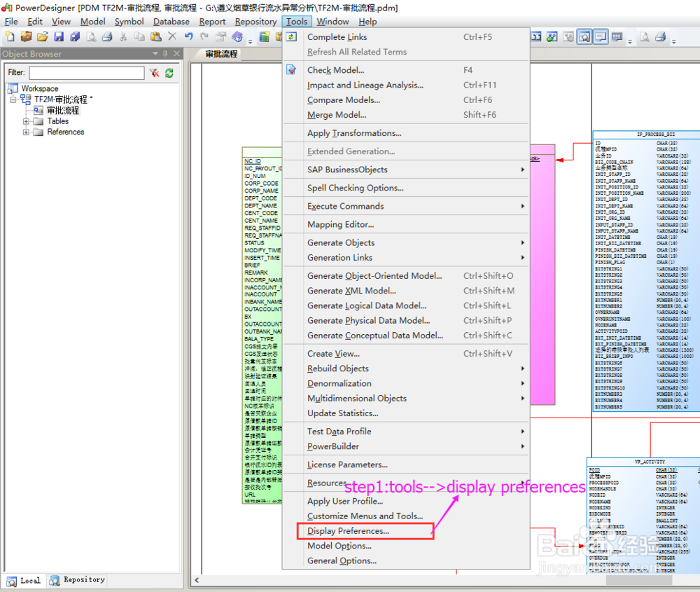Select Model Options... menu item
700x592 pixels.
pyautogui.click(x=406, y=546)
